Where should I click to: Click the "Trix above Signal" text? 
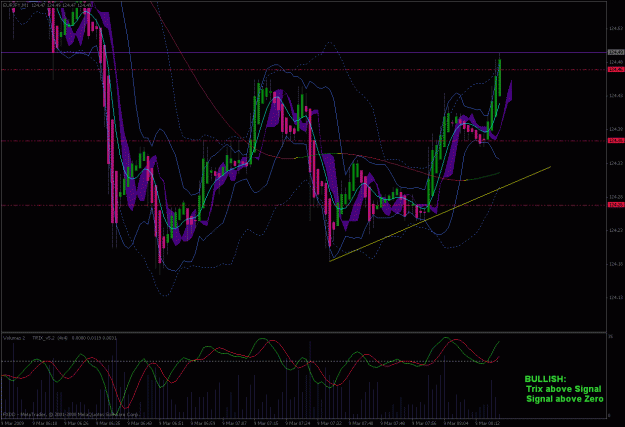[x=563, y=389]
